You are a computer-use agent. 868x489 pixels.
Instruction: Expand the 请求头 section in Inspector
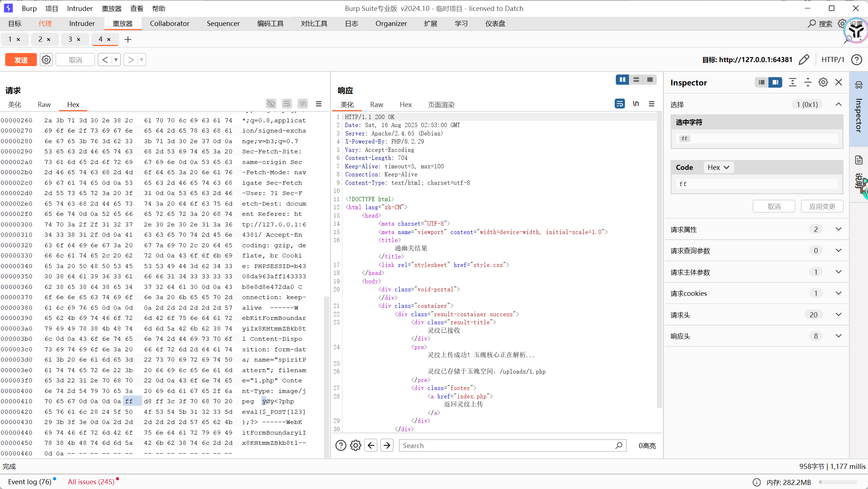838,314
